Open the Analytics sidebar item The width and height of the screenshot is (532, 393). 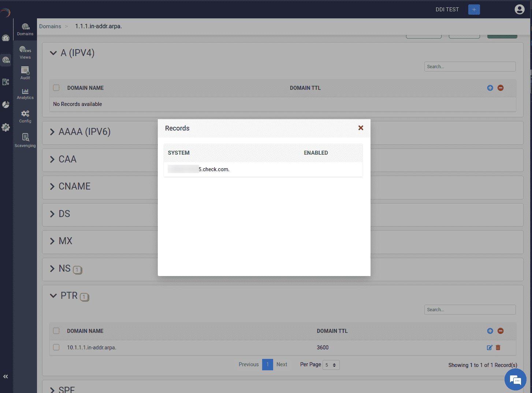coord(25,93)
